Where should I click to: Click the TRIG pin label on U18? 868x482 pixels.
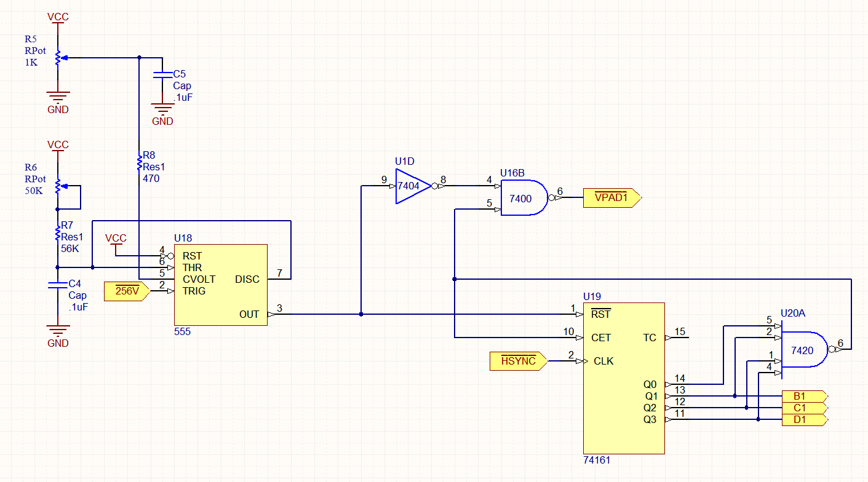point(194,291)
